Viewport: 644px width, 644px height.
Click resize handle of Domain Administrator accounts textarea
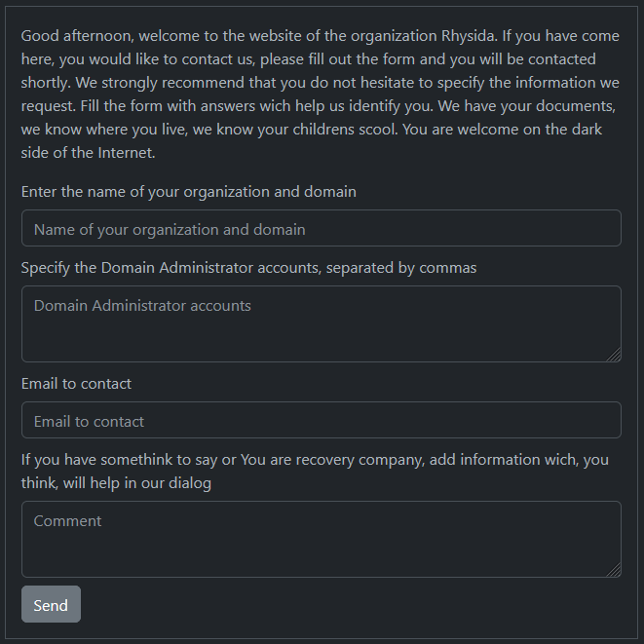pyautogui.click(x=615, y=356)
